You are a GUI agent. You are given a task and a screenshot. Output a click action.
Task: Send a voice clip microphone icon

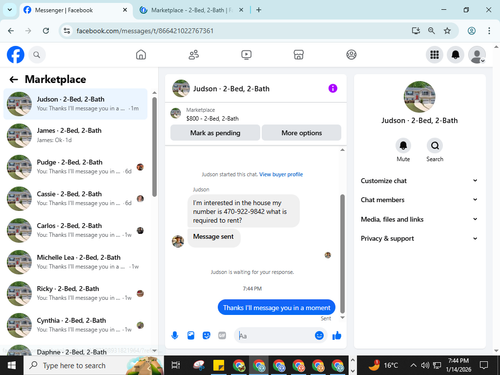point(175,335)
